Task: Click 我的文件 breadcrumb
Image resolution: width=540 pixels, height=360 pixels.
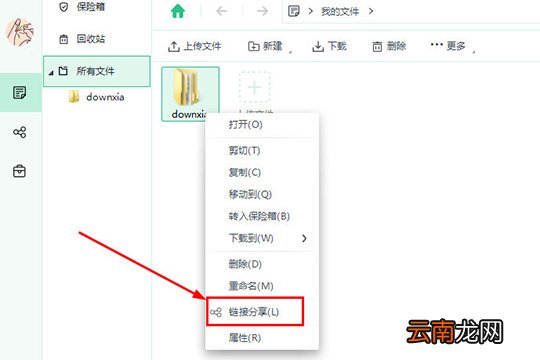Action: click(x=340, y=12)
